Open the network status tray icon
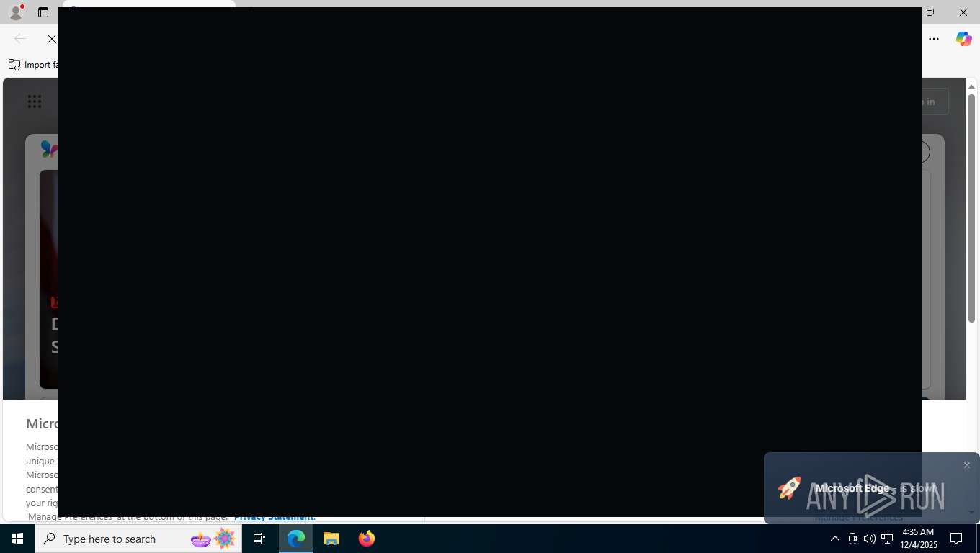 tap(887, 539)
